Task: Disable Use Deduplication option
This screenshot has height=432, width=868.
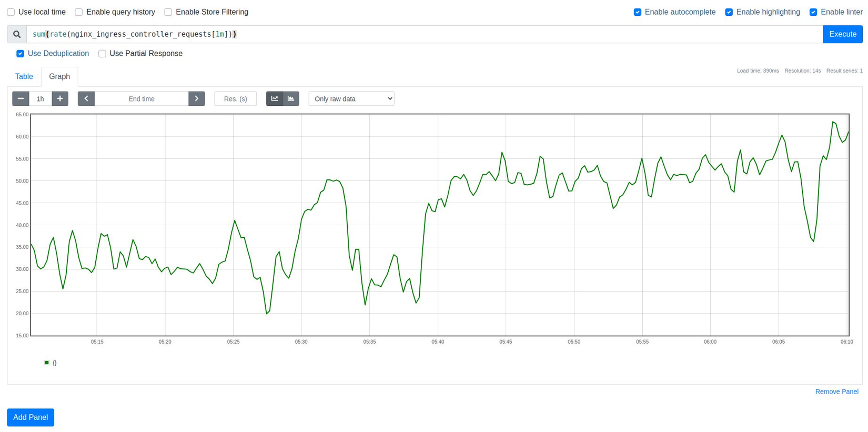Action: [x=21, y=54]
